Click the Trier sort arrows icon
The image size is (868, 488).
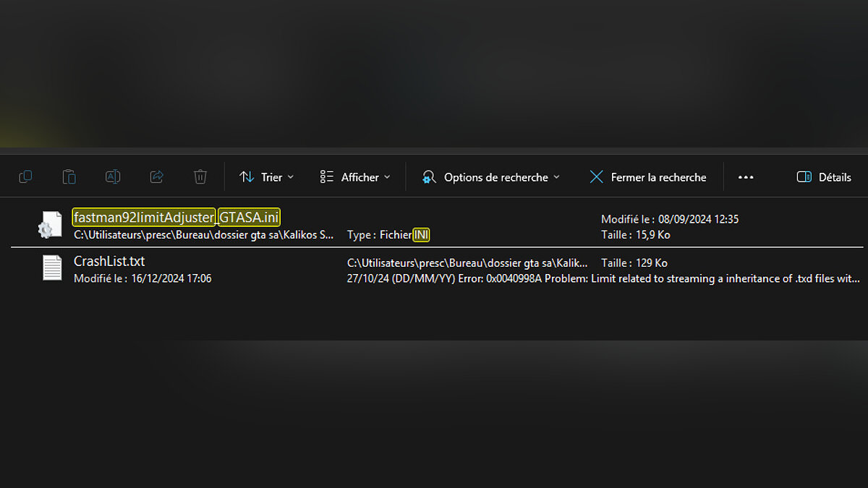pos(247,177)
